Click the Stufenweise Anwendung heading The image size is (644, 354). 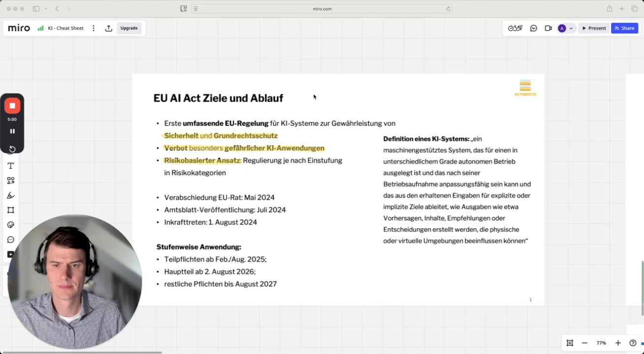click(199, 247)
